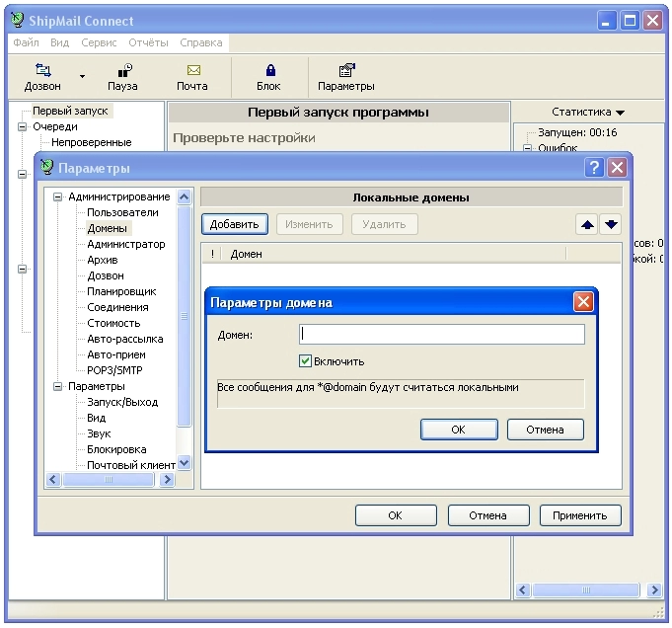
Task: Select Планировщик in settings tree
Action: [121, 292]
